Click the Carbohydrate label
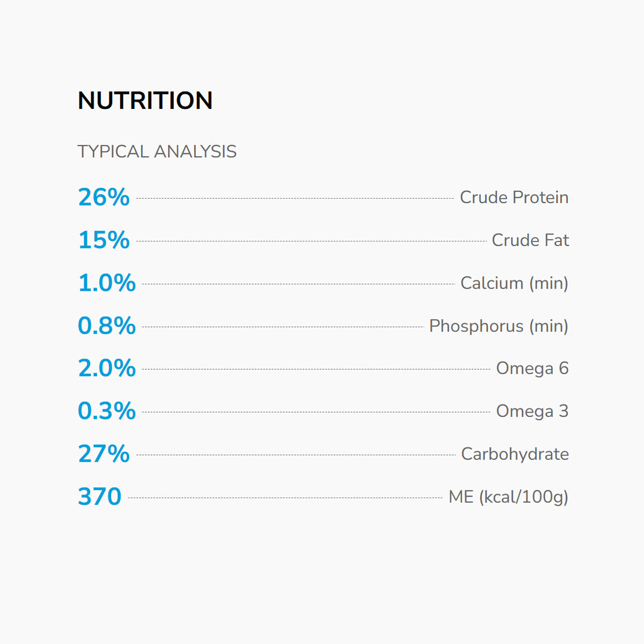The width and height of the screenshot is (644, 644). coord(515,454)
